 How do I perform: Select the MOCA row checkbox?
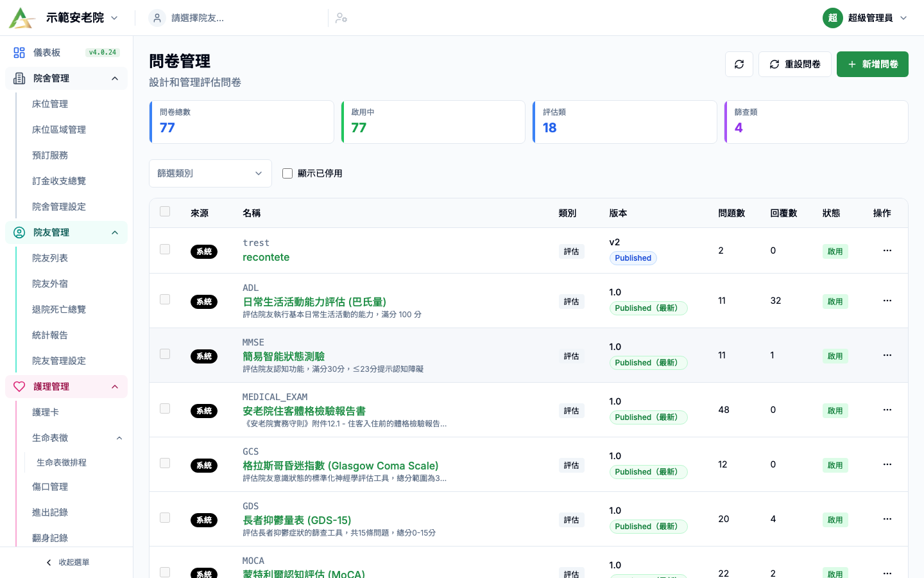coord(165,572)
